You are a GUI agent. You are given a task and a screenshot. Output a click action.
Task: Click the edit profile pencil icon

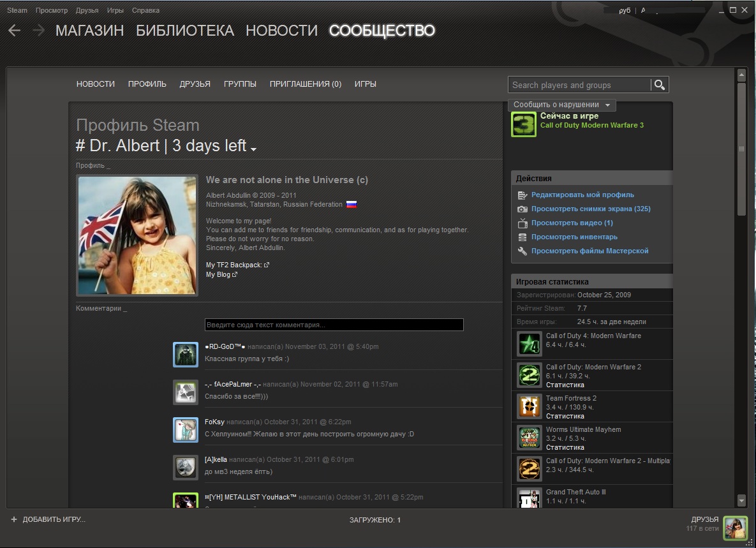pyautogui.click(x=522, y=195)
